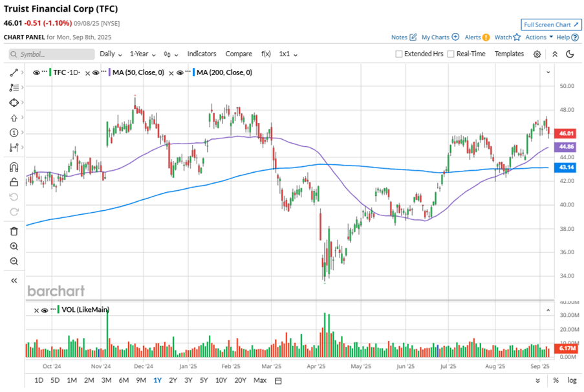Zoom out with the minus magnifier
This screenshot has width=584, height=392.
coord(14,261)
